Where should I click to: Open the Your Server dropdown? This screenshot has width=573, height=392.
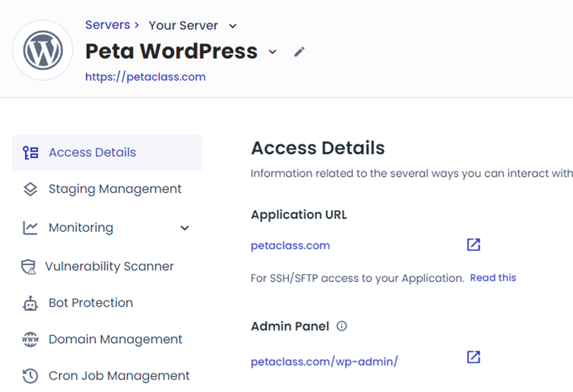232,26
